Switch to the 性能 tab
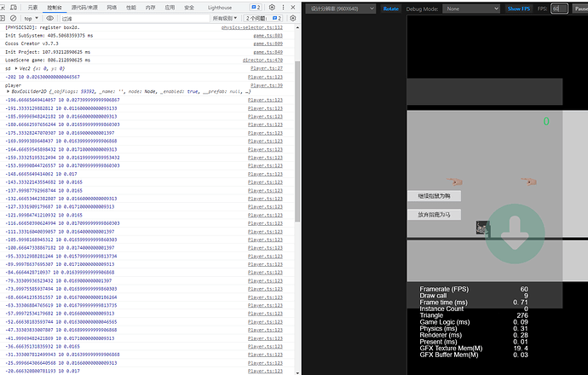Viewport: 588px width, 375px height. [x=131, y=8]
